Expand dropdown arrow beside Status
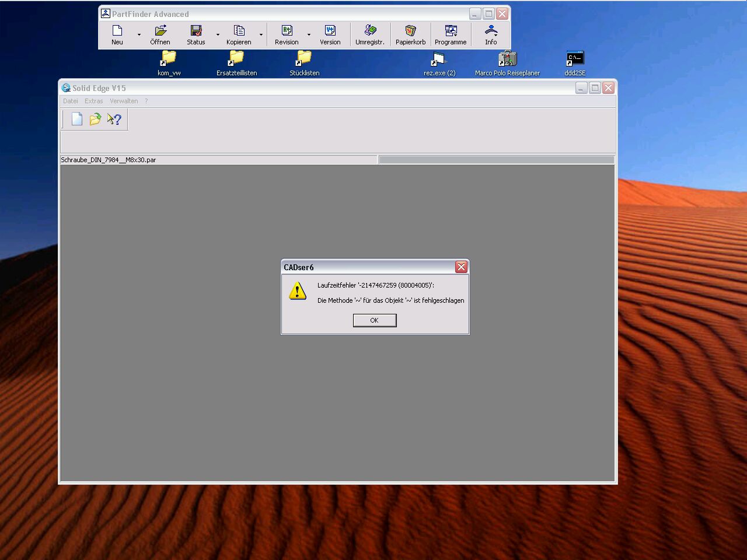This screenshot has width=747, height=560. coord(218,34)
